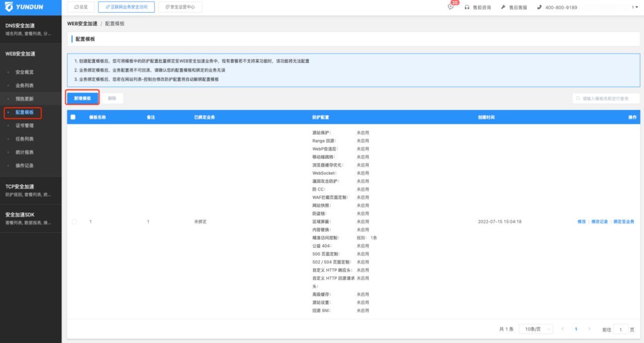Click the magnifier icon in the search box
This screenshot has height=343, width=644.
pos(579,99)
